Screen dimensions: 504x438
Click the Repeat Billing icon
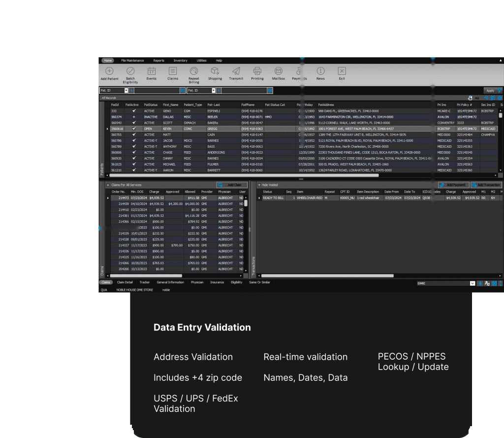194,71
